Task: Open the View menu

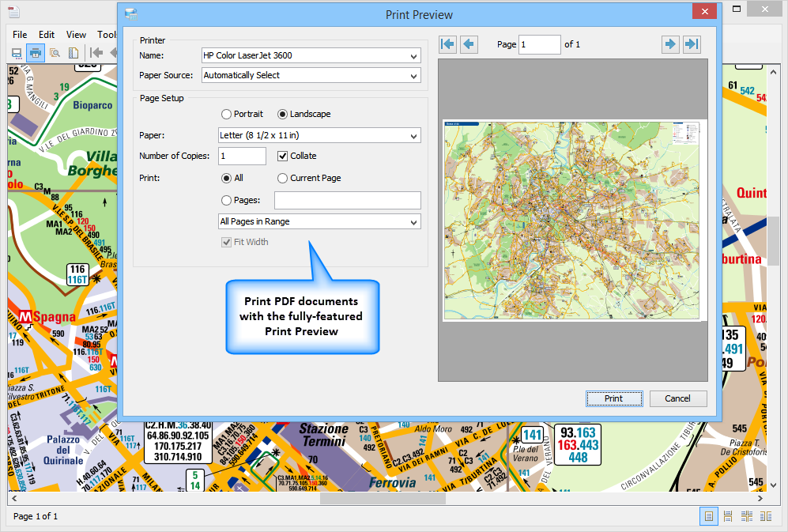Action: click(x=76, y=35)
